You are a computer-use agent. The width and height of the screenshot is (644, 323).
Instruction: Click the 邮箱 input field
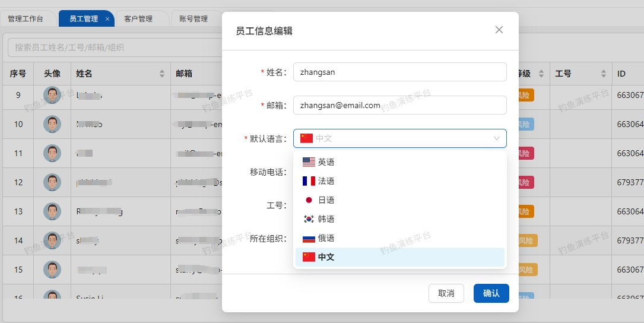(x=399, y=105)
